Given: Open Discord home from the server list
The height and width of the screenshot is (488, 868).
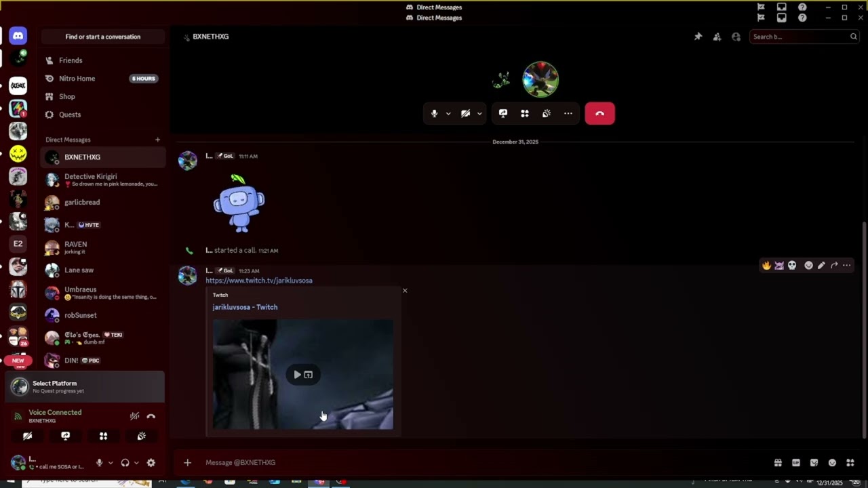Looking at the screenshot, I should [18, 36].
